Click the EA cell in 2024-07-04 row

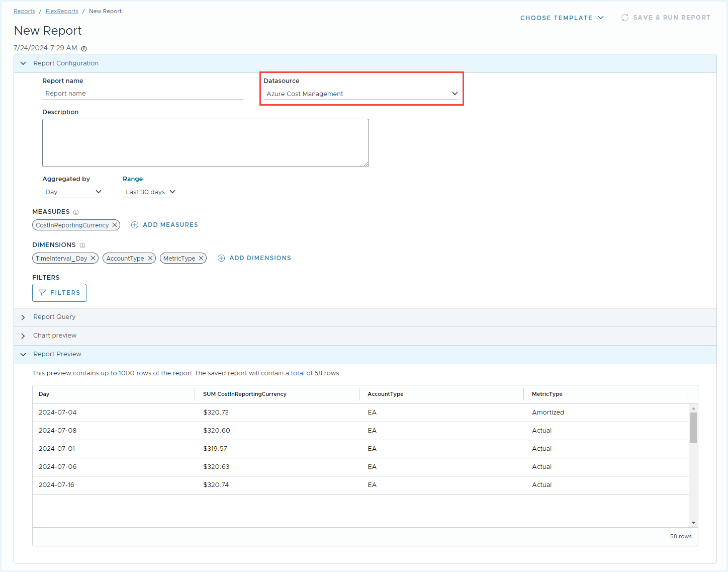tap(372, 413)
